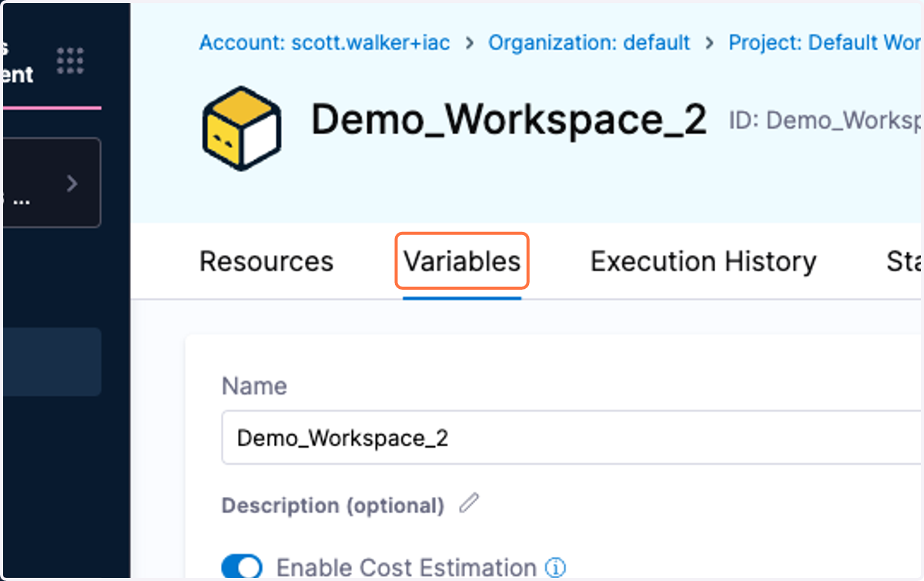This screenshot has height=581, width=924.
Task: Open Cost Estimation info icon
Action: 555,568
